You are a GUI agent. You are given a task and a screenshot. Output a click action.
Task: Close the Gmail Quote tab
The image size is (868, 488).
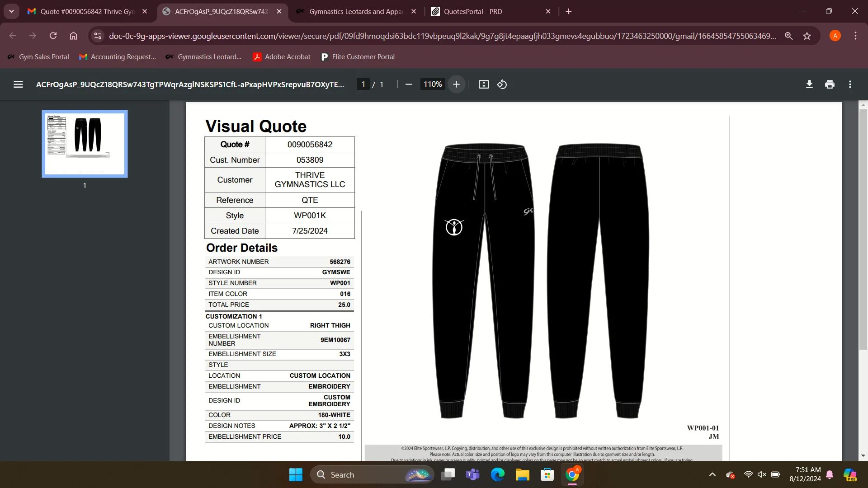pyautogui.click(x=145, y=11)
